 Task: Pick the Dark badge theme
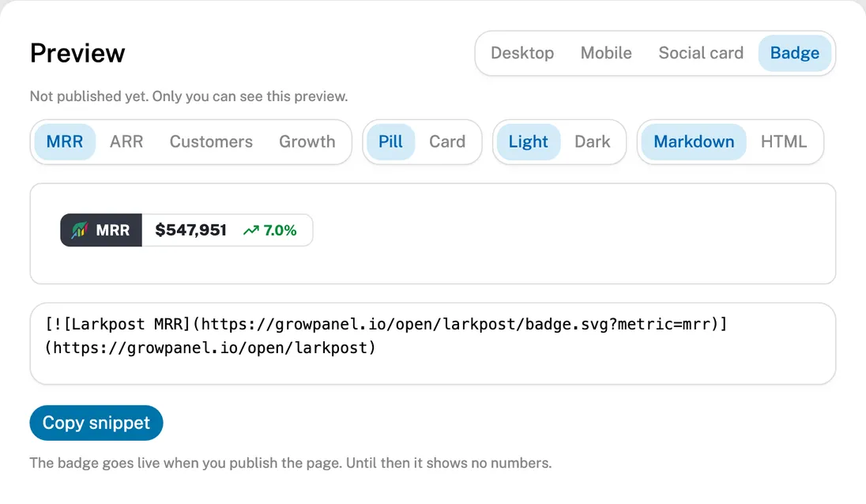(x=592, y=142)
